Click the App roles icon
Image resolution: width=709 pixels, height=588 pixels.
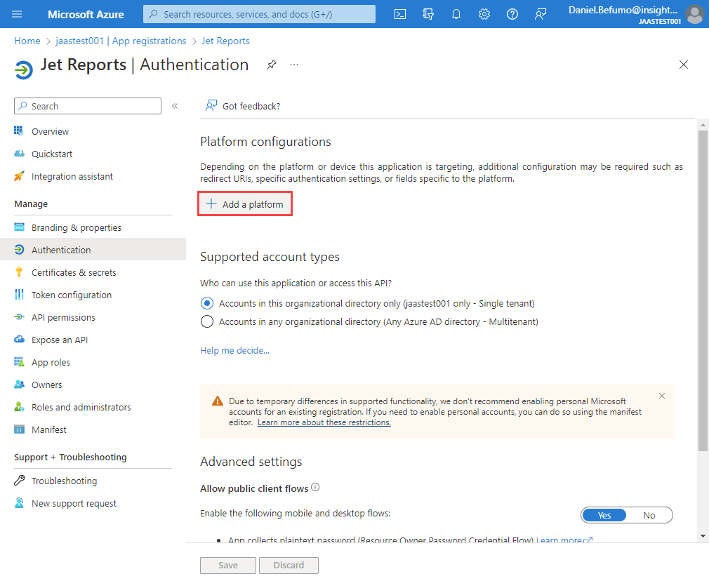pyautogui.click(x=19, y=361)
